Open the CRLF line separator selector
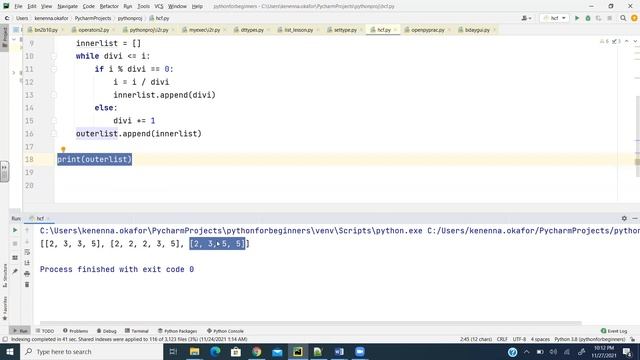The width and height of the screenshot is (640, 360). pos(502,339)
